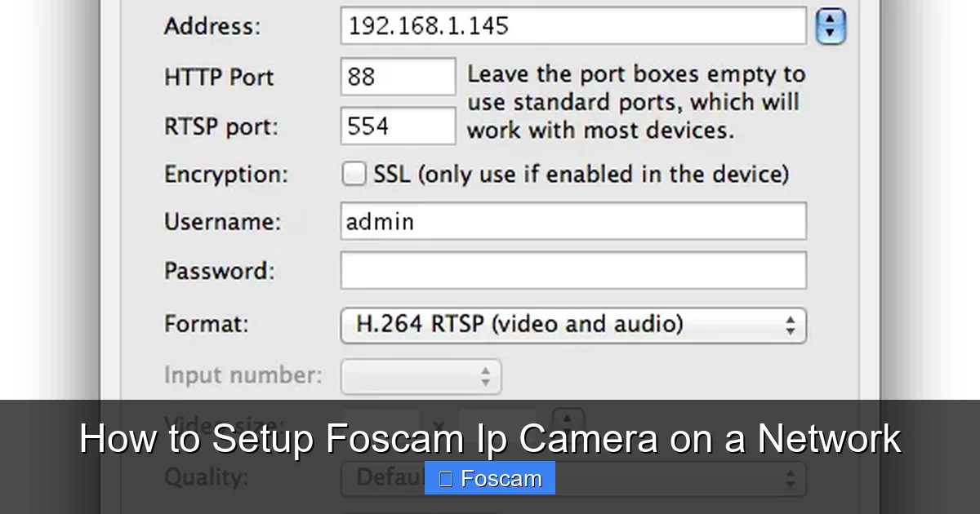Open the Input number dropdown
The height and width of the screenshot is (514, 980).
click(421, 376)
